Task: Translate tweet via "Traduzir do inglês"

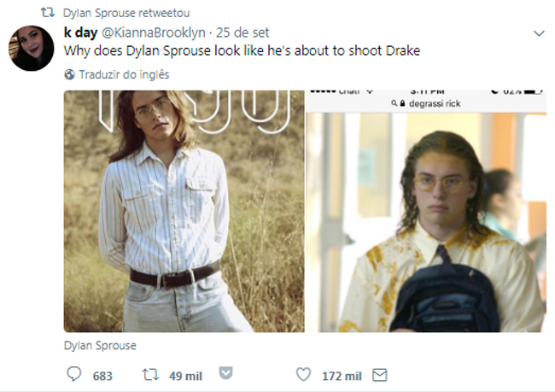Action: tap(124, 74)
